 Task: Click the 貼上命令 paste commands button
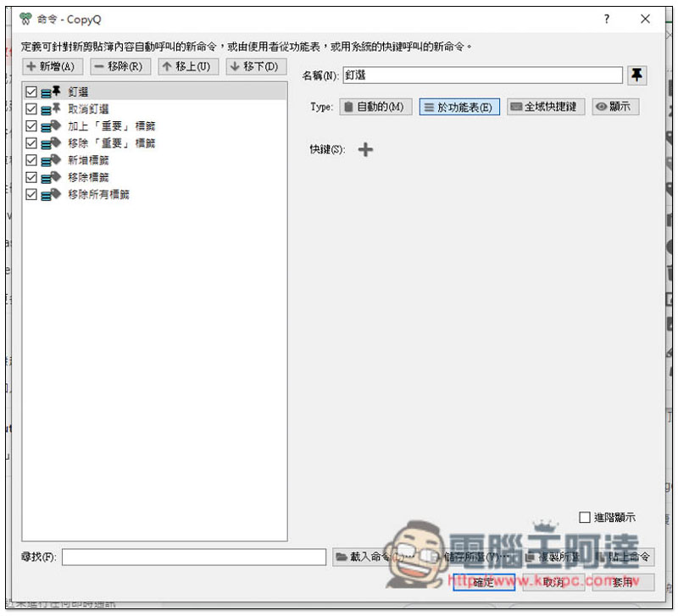[623, 558]
